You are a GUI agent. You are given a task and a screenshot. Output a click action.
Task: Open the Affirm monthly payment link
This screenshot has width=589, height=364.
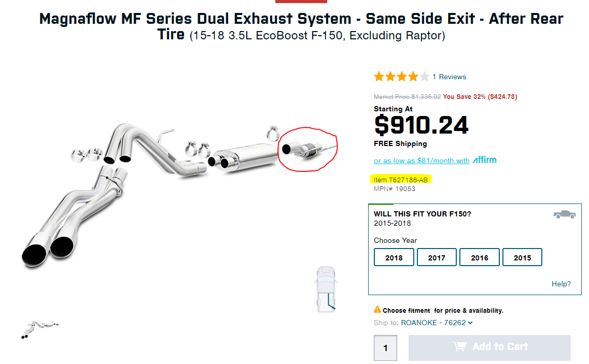[422, 161]
